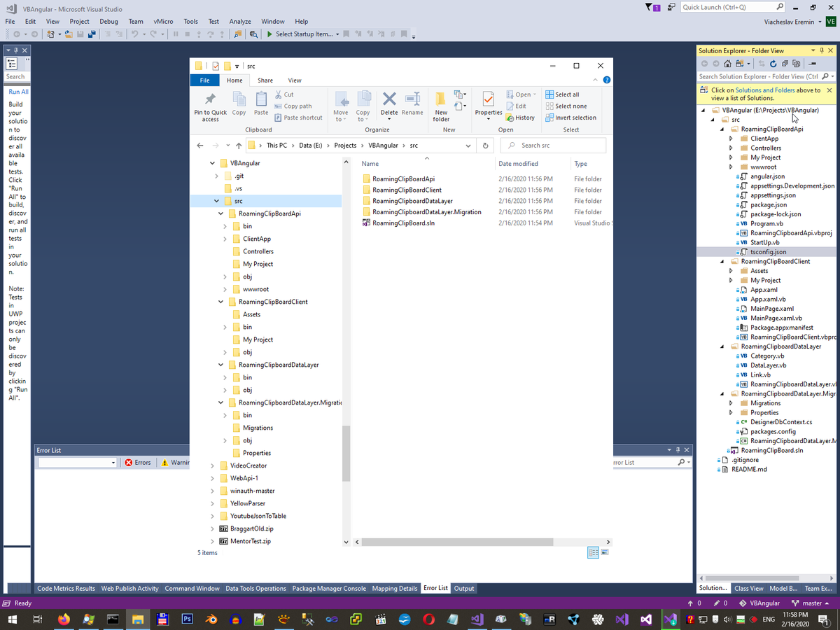Click the Up arrow next to address bar
The height and width of the screenshot is (630, 840).
[239, 146]
